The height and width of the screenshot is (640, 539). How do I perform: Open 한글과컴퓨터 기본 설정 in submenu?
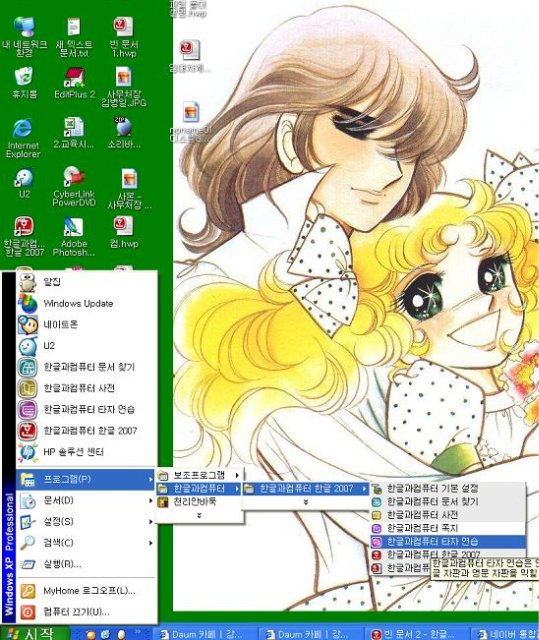448,488
